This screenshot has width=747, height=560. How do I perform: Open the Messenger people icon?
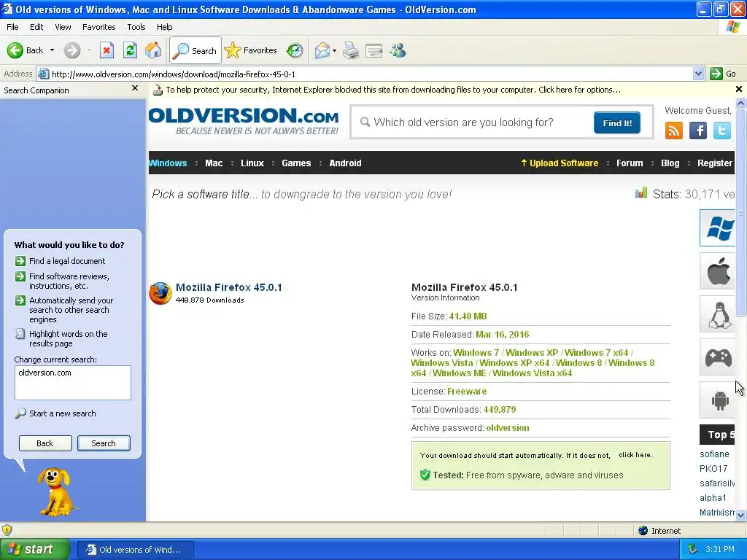tap(398, 50)
